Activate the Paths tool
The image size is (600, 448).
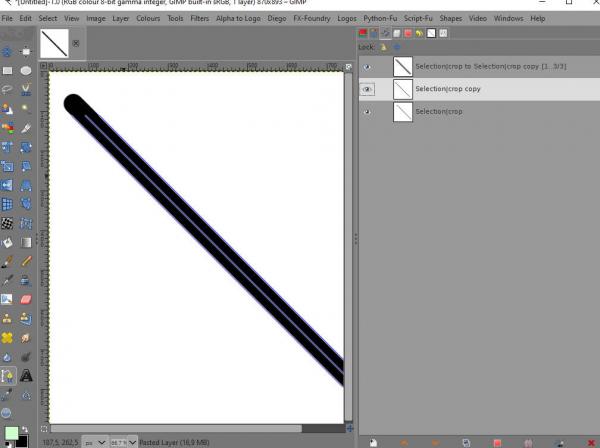7,376
